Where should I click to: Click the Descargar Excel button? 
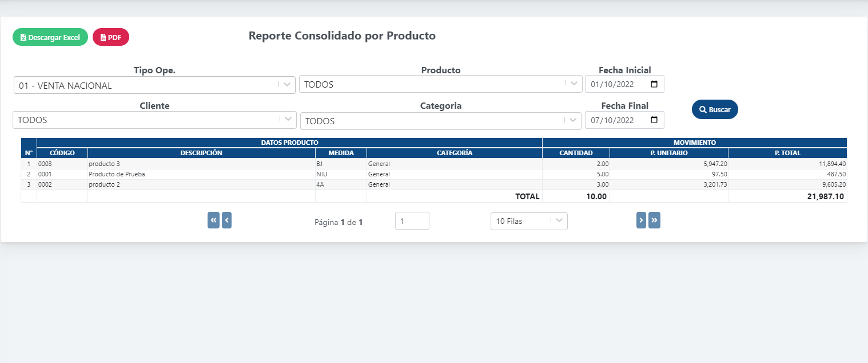click(x=50, y=37)
